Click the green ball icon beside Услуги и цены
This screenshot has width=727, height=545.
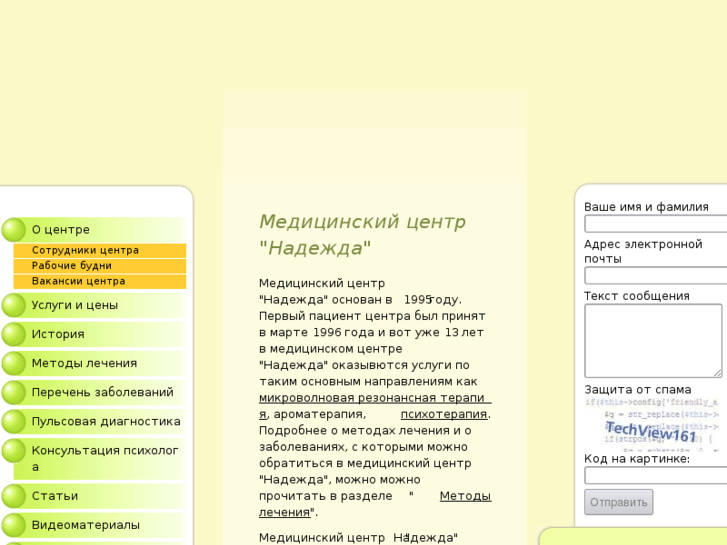tap(14, 305)
